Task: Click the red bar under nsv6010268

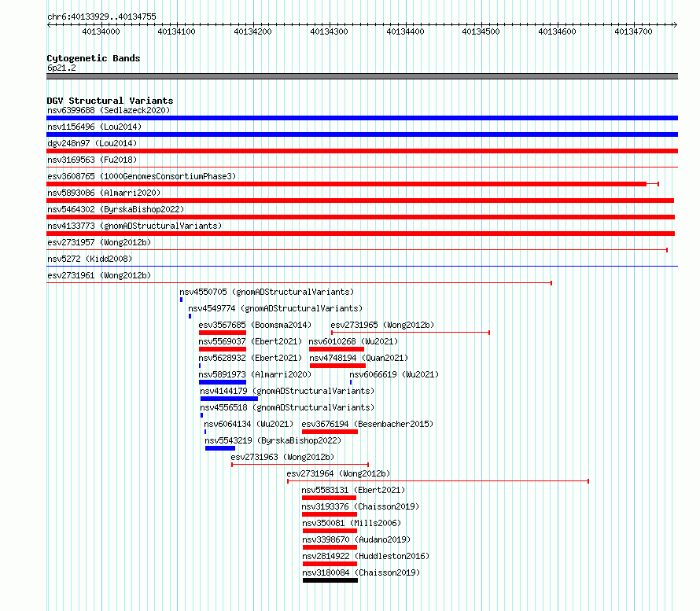Action: click(337, 349)
